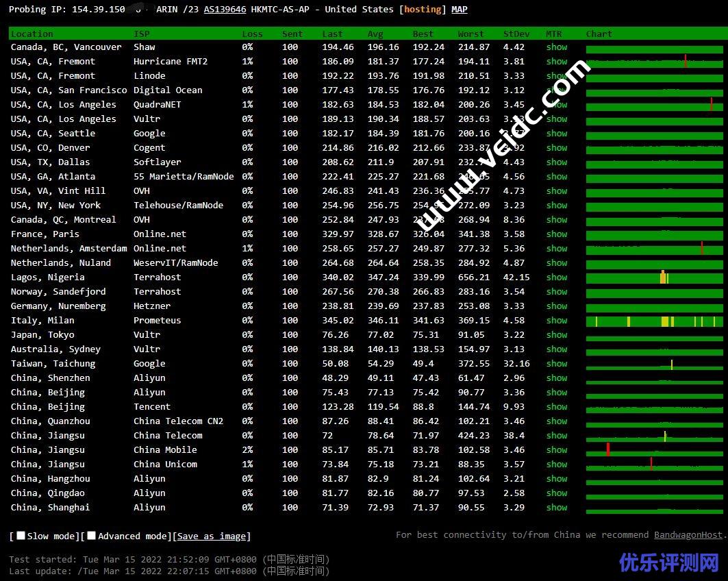Click the "Germany, Nuremberg" location cell
Image resolution: width=728 pixels, height=581 pixels.
coord(58,306)
